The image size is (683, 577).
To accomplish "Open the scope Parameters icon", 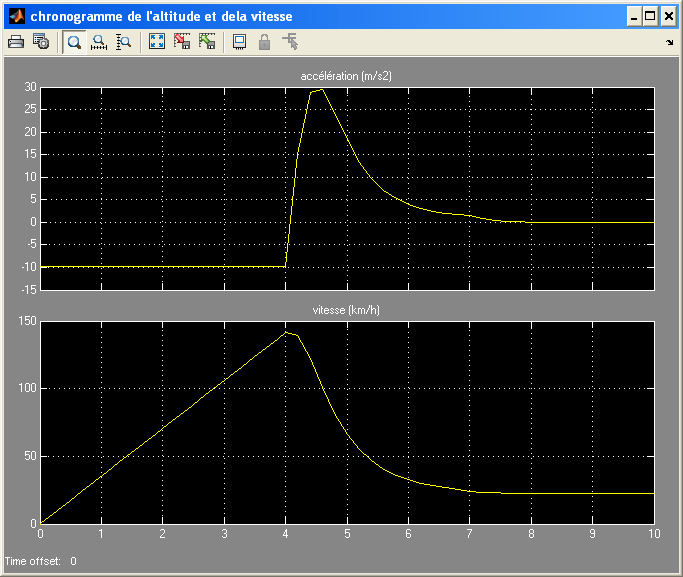I will tap(41, 42).
